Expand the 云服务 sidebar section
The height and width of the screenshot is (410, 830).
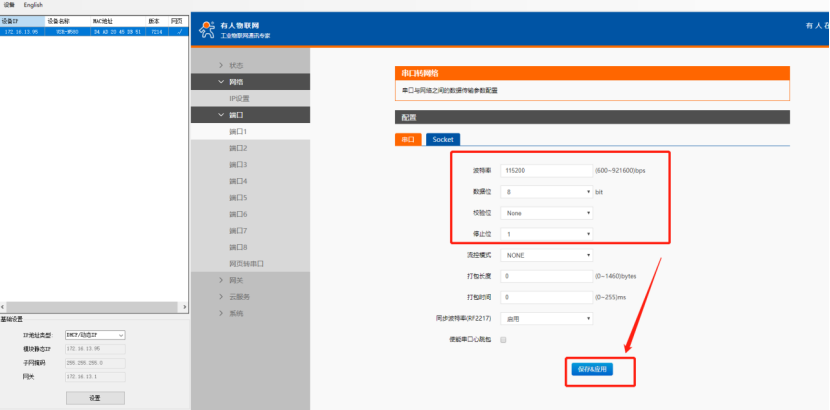point(240,297)
